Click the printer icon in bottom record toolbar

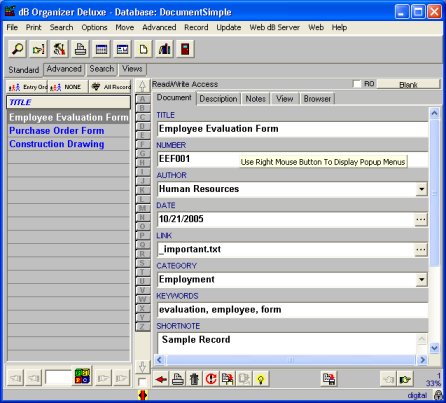tap(178, 379)
